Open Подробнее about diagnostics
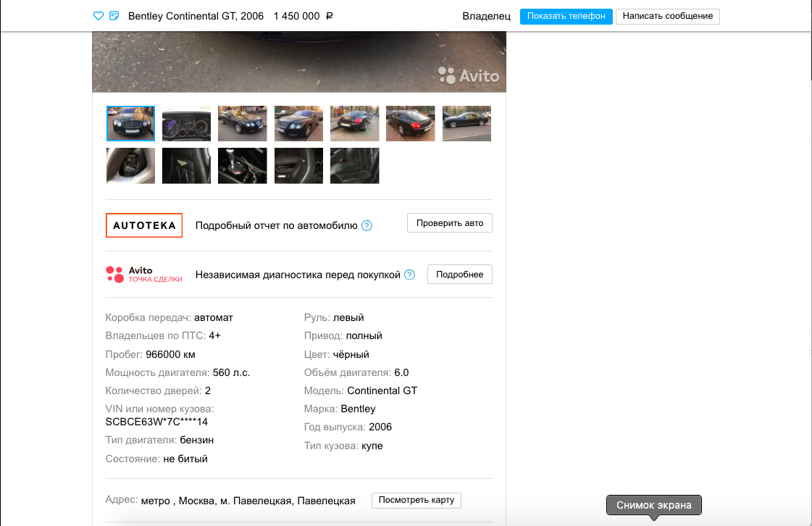Viewport: 812px width, 526px height. click(x=459, y=274)
